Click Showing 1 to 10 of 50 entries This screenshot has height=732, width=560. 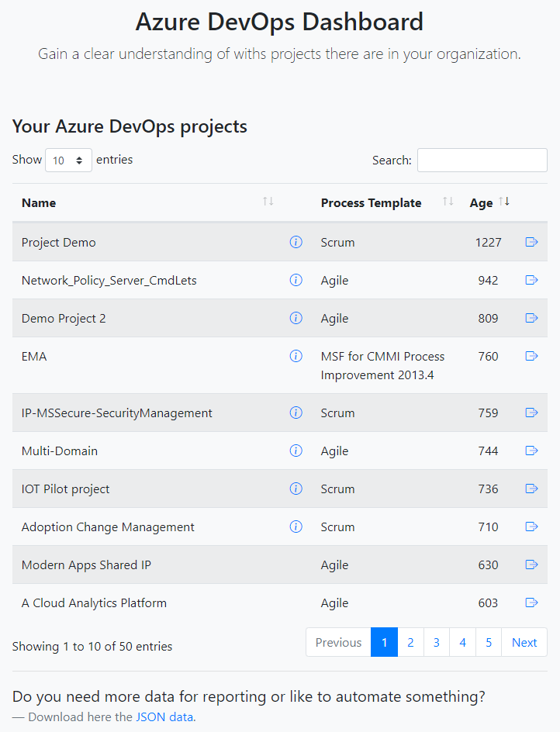[x=92, y=646]
